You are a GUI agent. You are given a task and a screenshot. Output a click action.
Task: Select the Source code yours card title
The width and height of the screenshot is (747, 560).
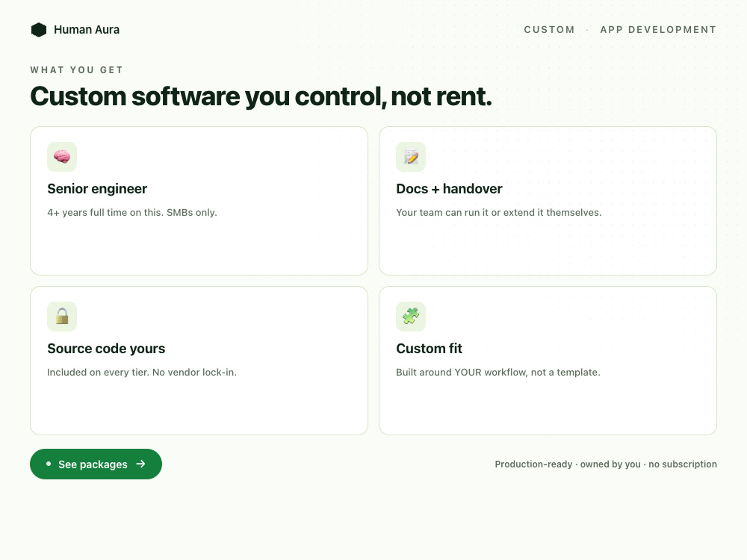[106, 349]
